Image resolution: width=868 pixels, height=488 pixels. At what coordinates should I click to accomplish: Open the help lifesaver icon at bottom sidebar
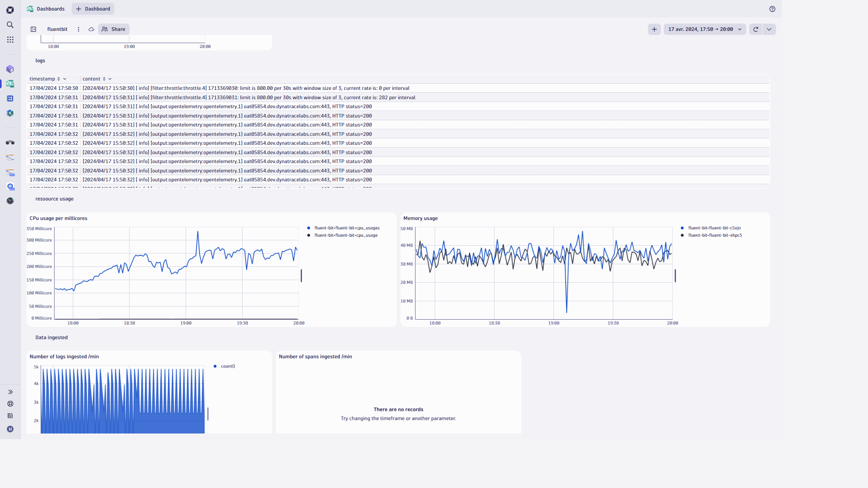(x=10, y=403)
